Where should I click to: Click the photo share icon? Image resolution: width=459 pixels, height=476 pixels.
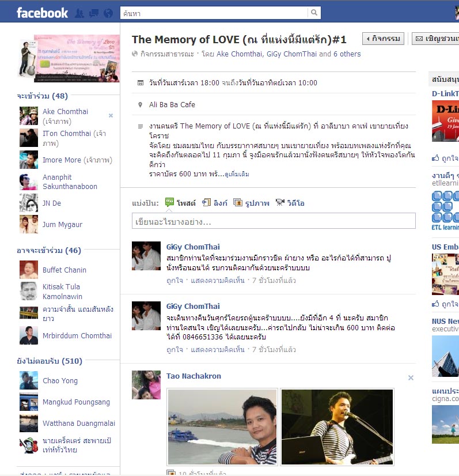coord(238,202)
